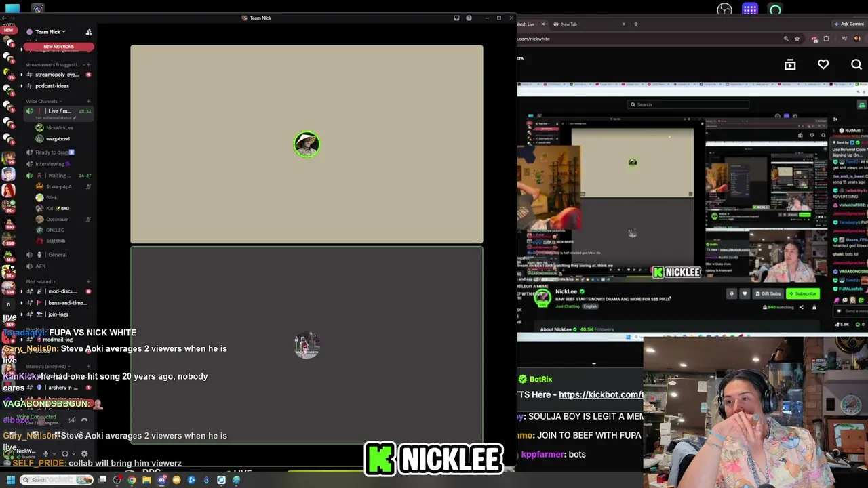Click the Ask Gemini button in Chrome
868x488 pixels.
(x=848, y=24)
